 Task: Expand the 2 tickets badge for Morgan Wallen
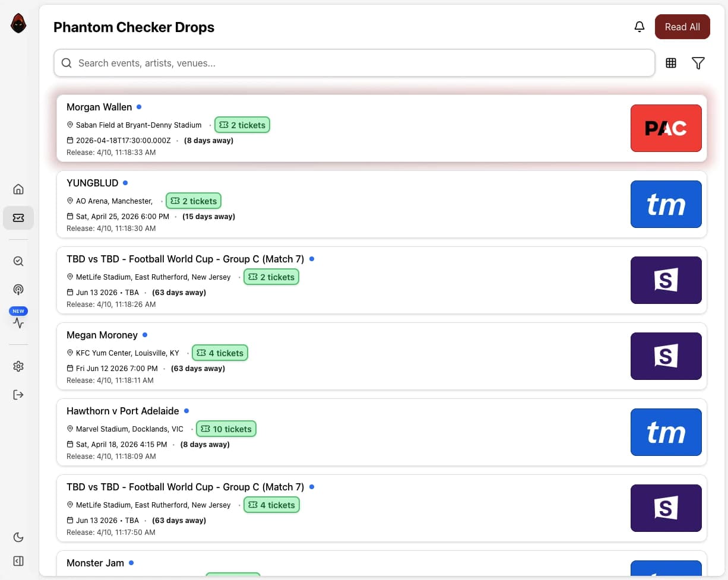tap(242, 125)
